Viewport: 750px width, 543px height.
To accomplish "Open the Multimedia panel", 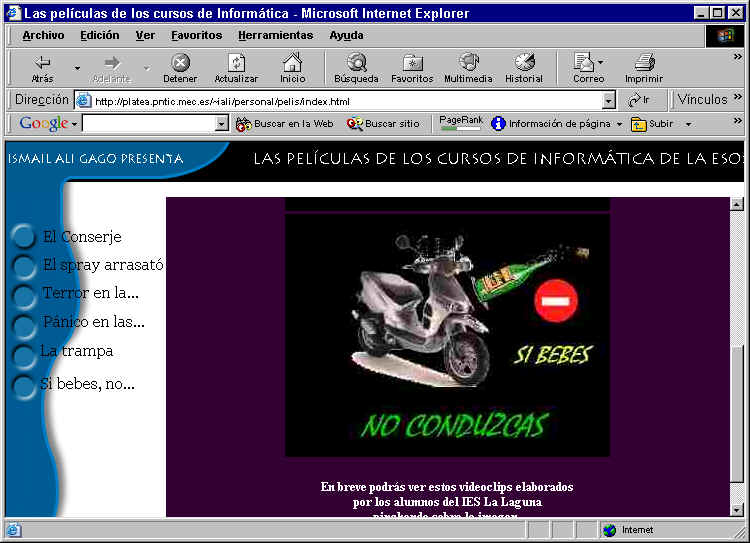I will pyautogui.click(x=468, y=68).
